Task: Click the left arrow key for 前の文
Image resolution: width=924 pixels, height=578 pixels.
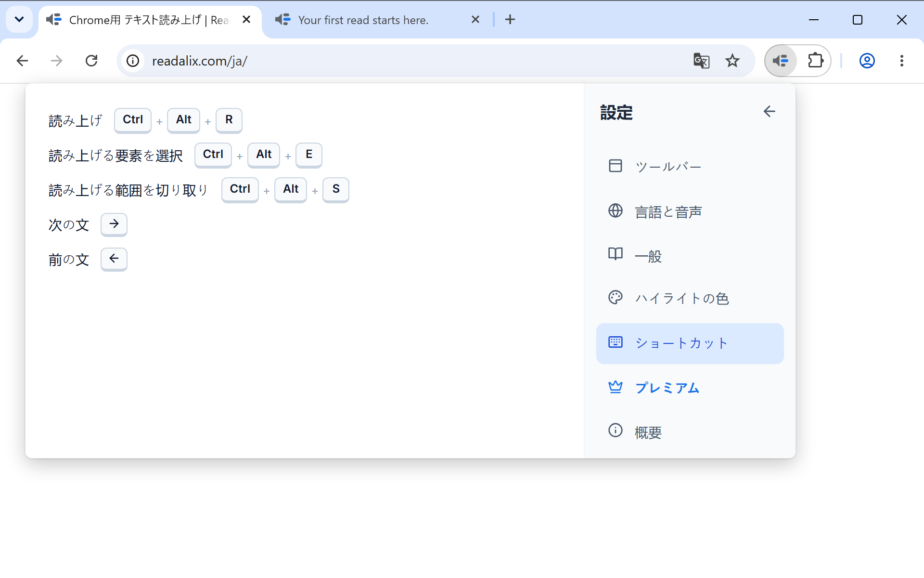Action: 114,259
